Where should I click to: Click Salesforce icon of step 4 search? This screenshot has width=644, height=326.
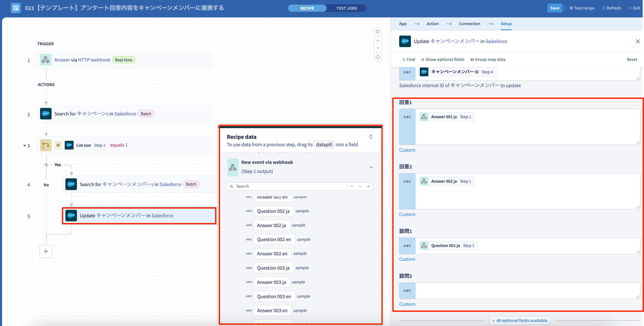click(71, 184)
